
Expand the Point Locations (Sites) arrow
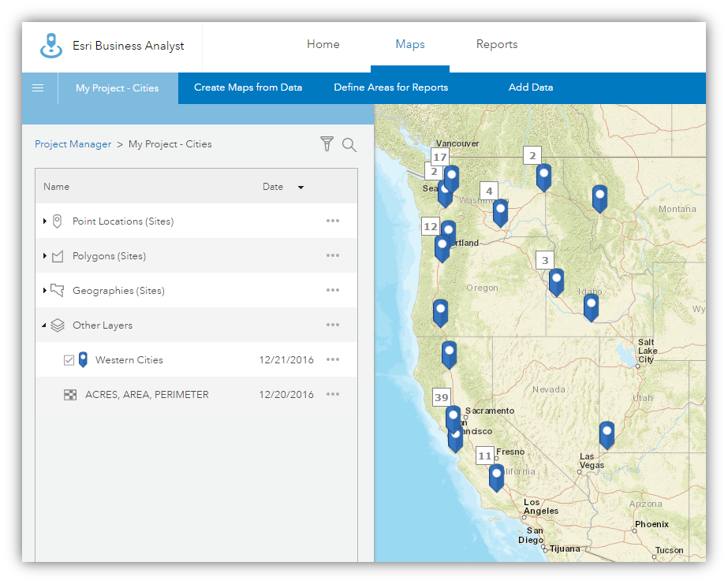click(45, 221)
